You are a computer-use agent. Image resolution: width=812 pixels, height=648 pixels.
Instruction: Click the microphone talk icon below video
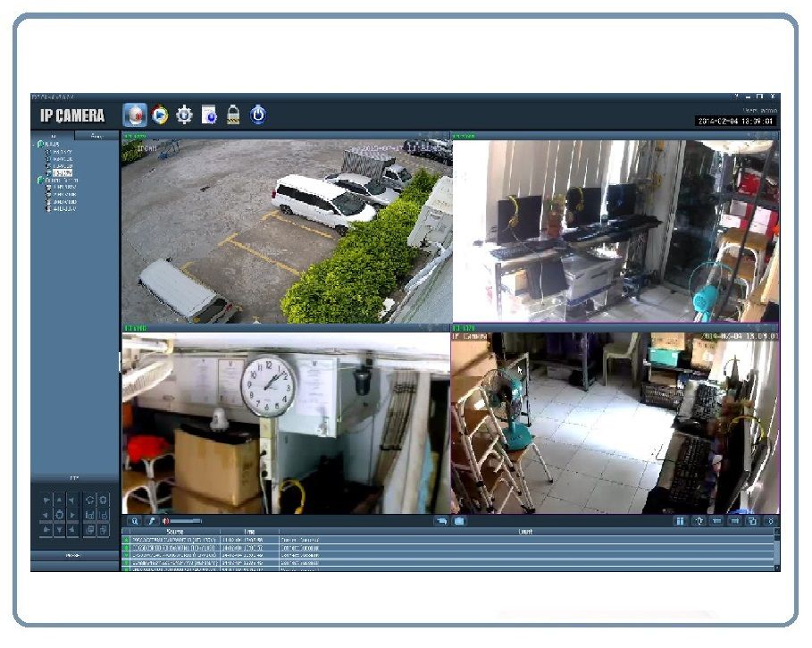pos(151,520)
